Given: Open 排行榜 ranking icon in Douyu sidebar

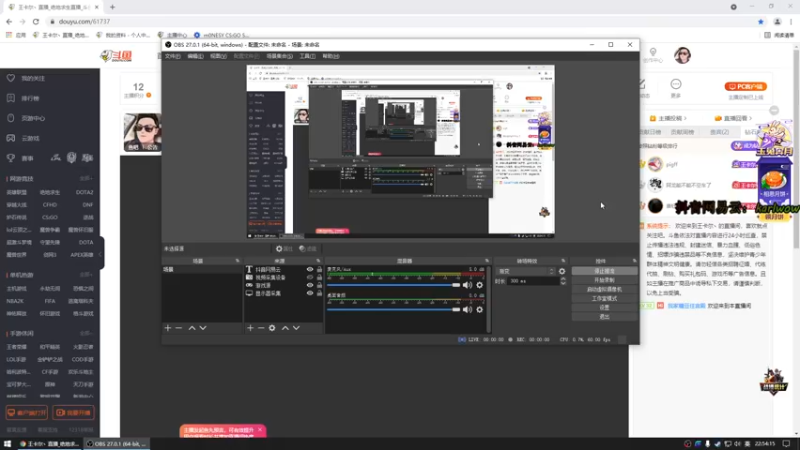Looking at the screenshot, I should (x=11, y=98).
